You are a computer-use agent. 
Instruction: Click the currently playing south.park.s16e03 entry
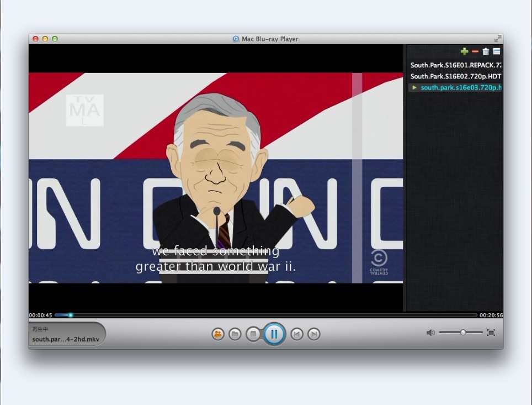click(460, 87)
